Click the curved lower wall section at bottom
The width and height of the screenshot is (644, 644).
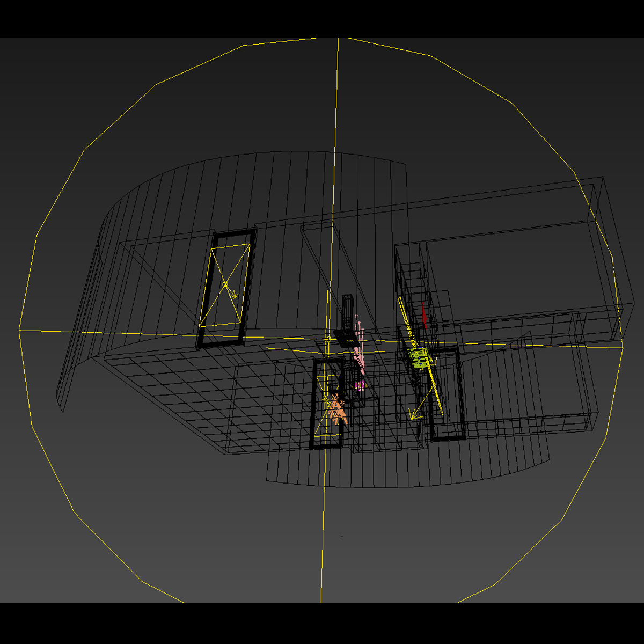tap(376, 472)
